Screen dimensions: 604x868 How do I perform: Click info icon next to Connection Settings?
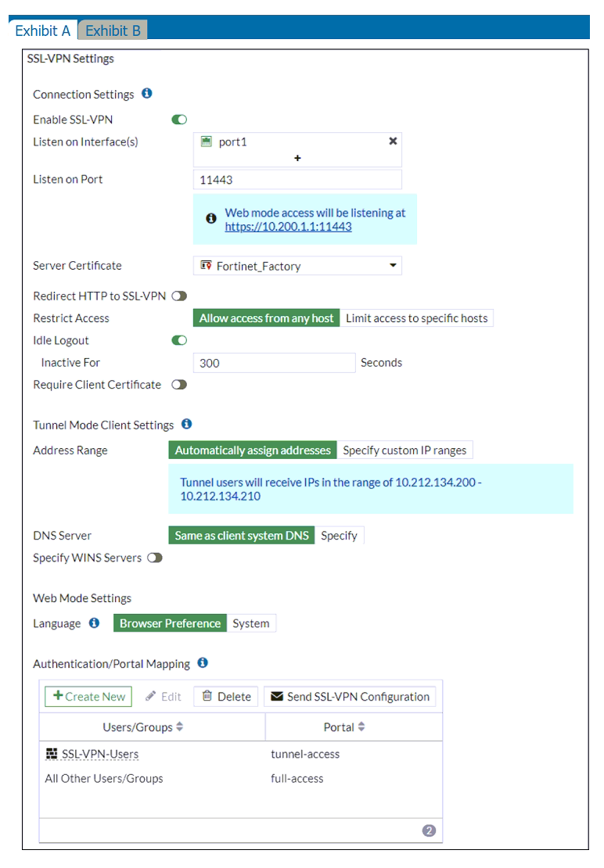click(x=147, y=94)
